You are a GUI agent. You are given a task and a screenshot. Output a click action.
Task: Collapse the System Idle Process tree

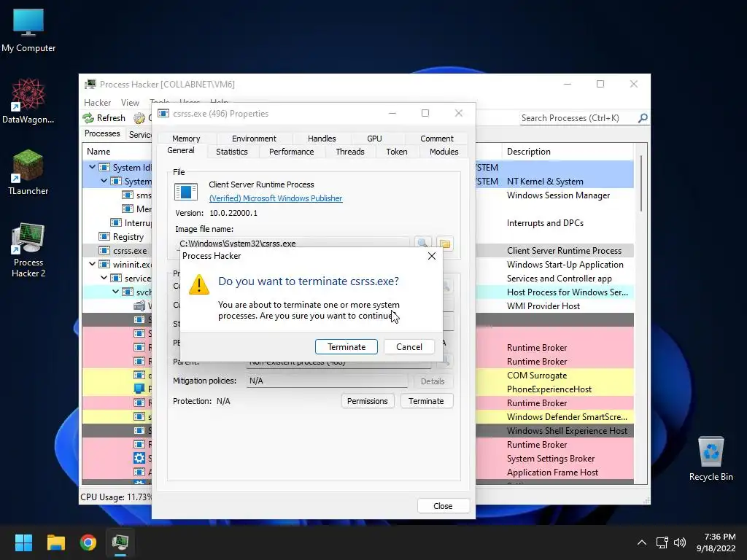[x=92, y=167]
